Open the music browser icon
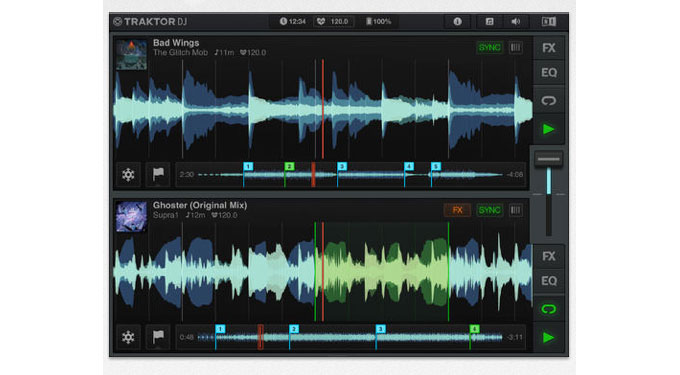The height and width of the screenshot is (375, 680). point(489,22)
